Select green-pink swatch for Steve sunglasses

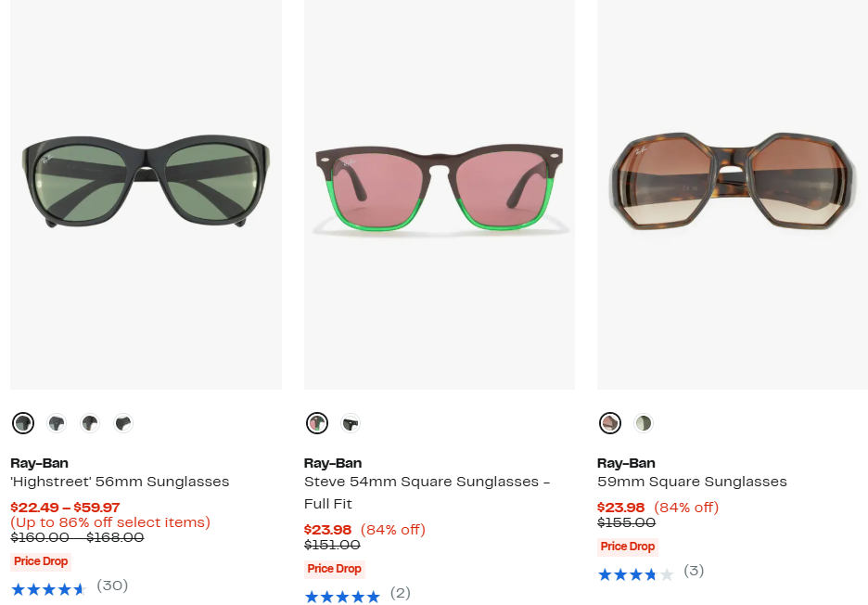click(x=317, y=424)
